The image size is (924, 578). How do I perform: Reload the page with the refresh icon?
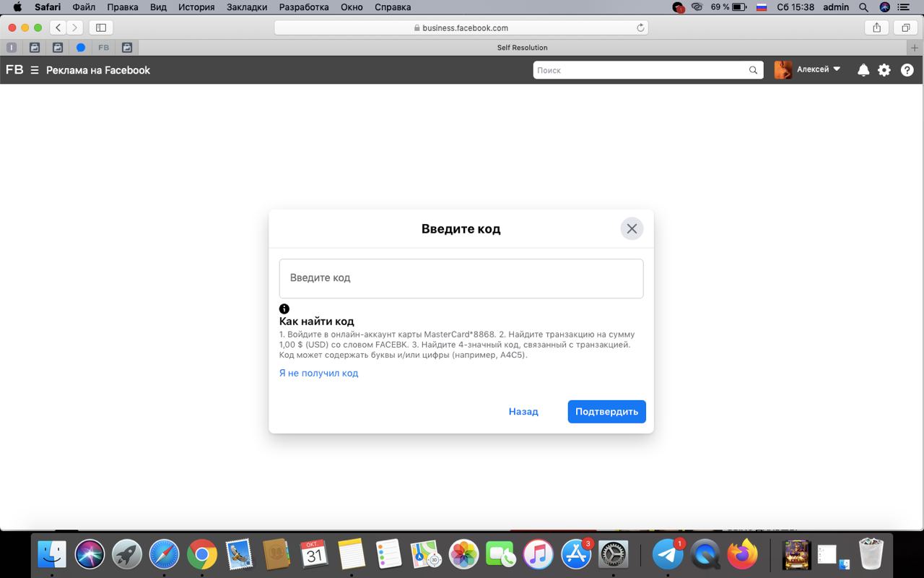click(640, 27)
